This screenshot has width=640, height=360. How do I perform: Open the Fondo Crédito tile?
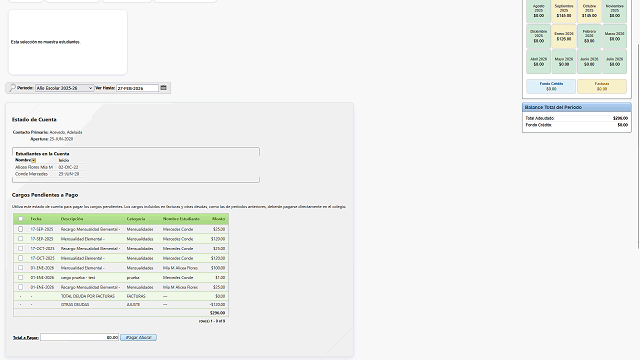click(551, 86)
